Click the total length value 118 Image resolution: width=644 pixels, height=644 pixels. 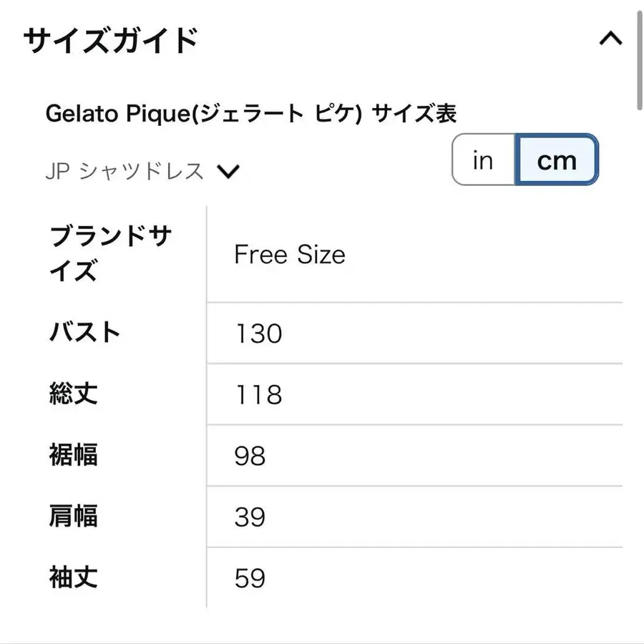click(259, 395)
